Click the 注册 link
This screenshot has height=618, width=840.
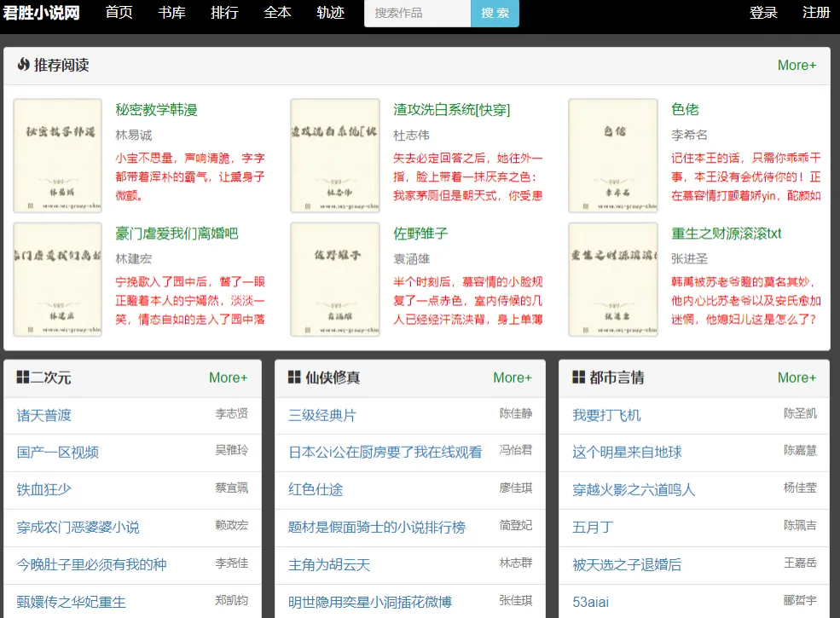(816, 12)
